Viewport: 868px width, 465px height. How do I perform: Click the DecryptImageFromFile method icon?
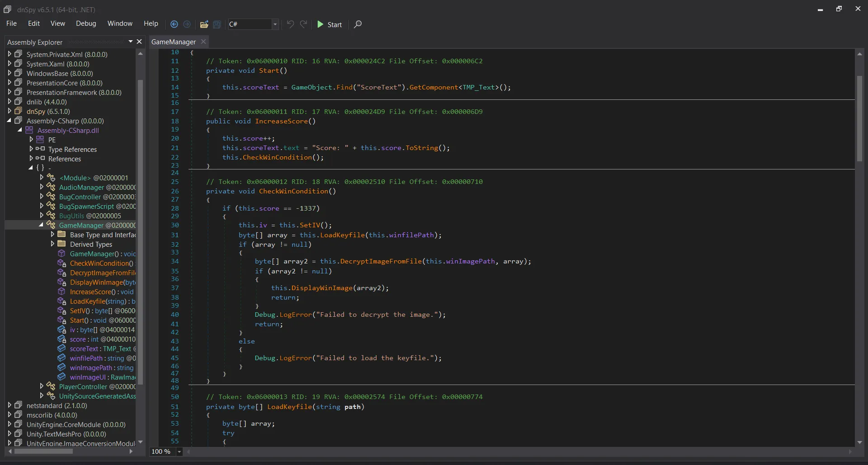(x=62, y=272)
